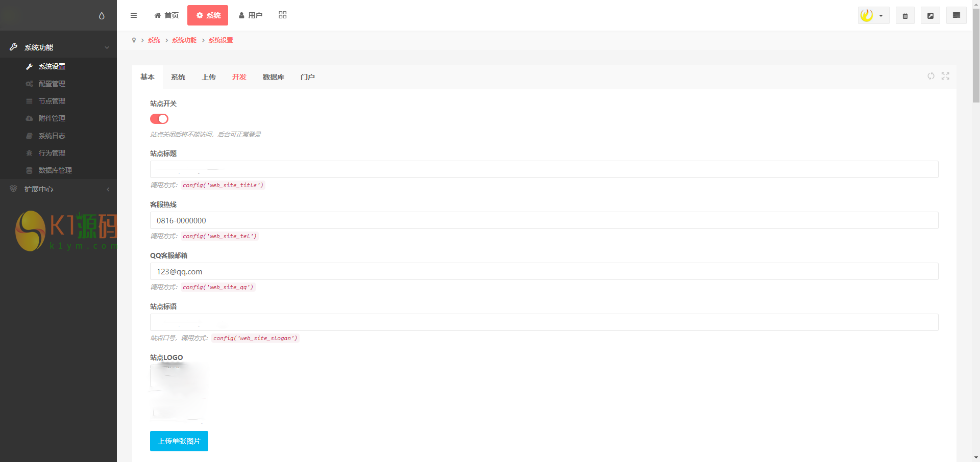Toggle the 站点开关 switch
The width and height of the screenshot is (980, 462).
[x=159, y=119]
